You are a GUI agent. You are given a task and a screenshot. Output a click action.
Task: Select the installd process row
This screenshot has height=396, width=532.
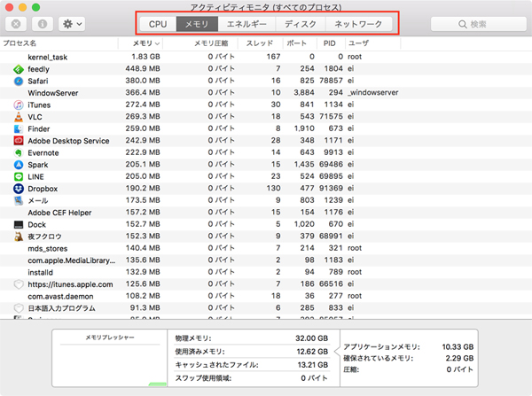pos(266,272)
